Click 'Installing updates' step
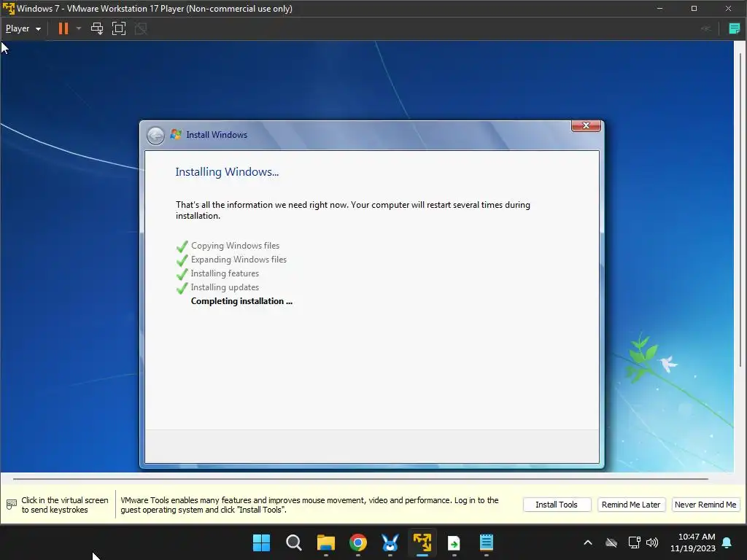Image resolution: width=747 pixels, height=560 pixels. point(225,287)
